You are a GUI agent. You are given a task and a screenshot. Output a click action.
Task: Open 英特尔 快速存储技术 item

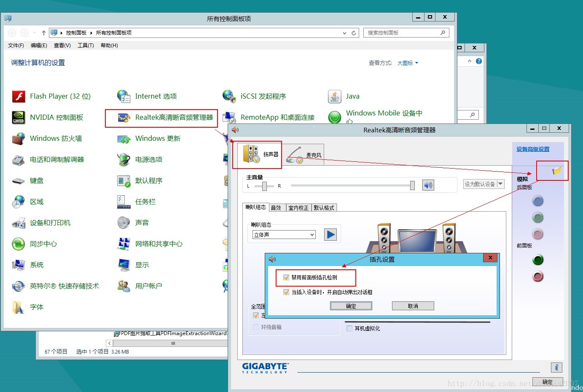(56, 286)
